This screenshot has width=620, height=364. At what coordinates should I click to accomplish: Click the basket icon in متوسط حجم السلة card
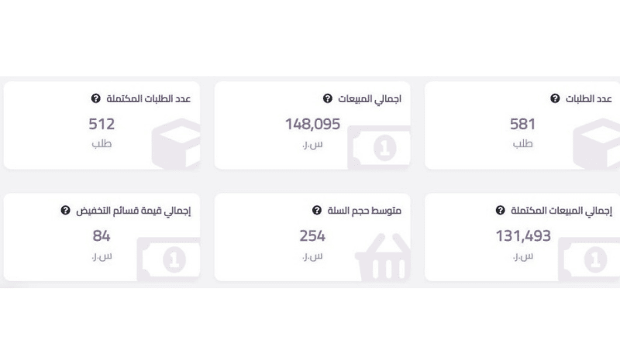pyautogui.click(x=382, y=257)
